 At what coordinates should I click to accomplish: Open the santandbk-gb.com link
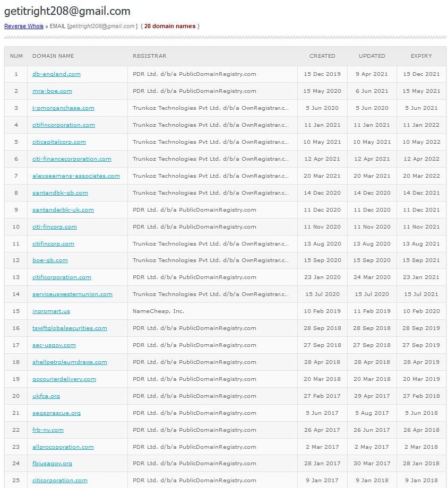pos(60,193)
